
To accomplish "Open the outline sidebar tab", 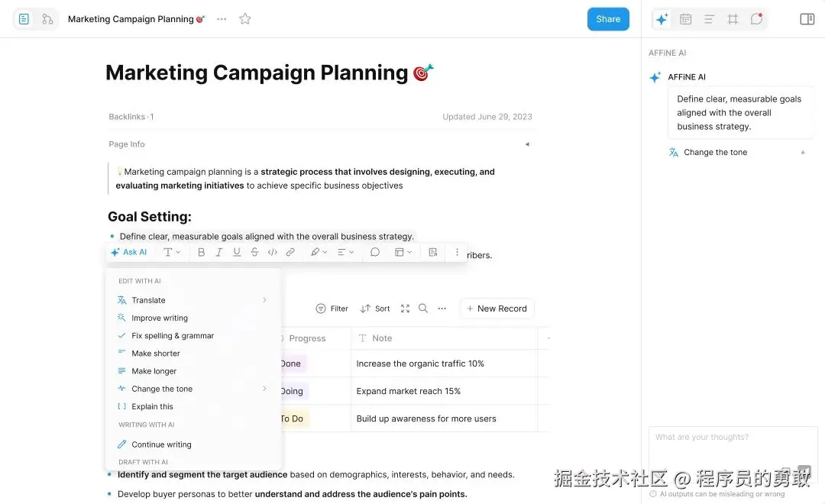I will [709, 19].
